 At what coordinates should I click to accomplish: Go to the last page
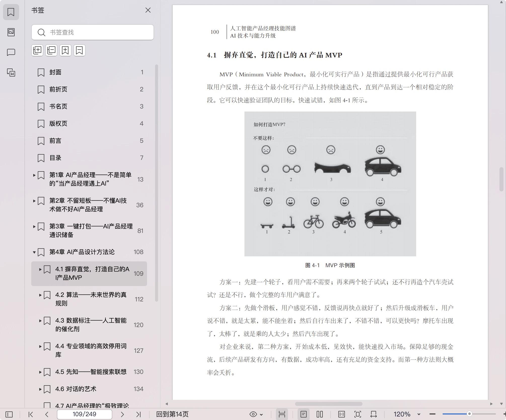138,414
